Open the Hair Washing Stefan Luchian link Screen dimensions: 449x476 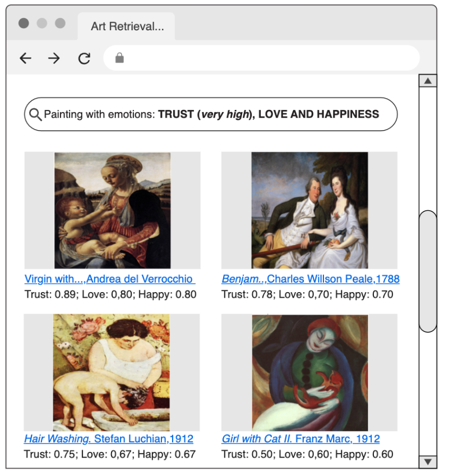click(x=109, y=439)
